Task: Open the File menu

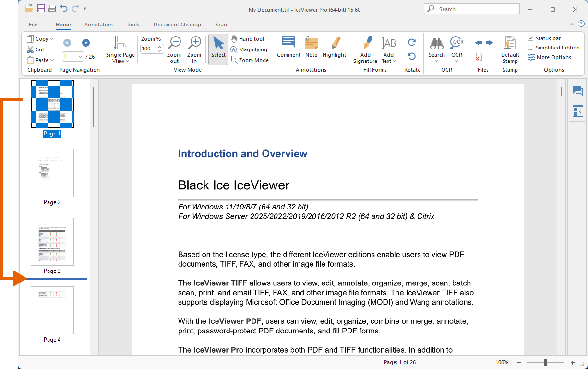Action: click(33, 25)
